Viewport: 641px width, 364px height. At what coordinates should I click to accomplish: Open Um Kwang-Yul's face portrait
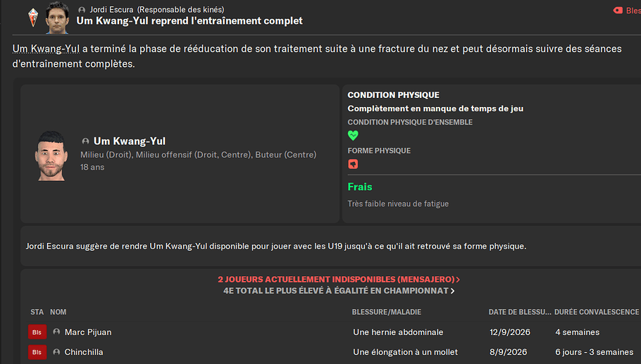[51, 156]
